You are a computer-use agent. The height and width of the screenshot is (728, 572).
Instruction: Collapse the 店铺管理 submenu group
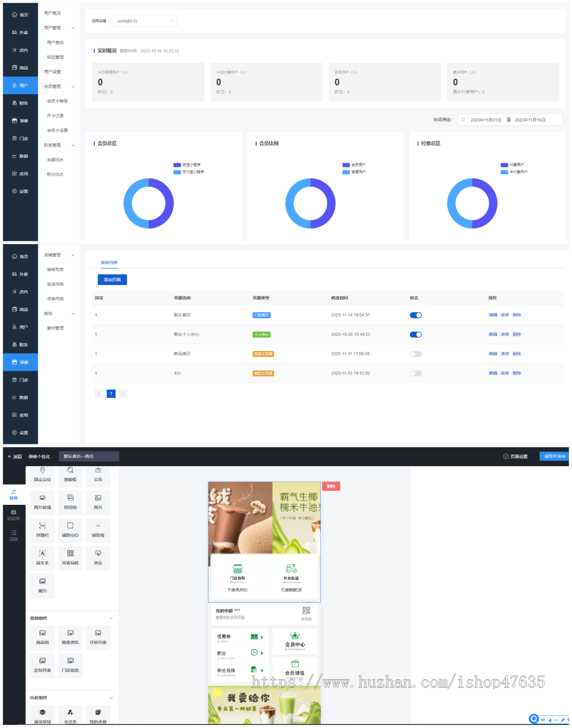point(73,256)
